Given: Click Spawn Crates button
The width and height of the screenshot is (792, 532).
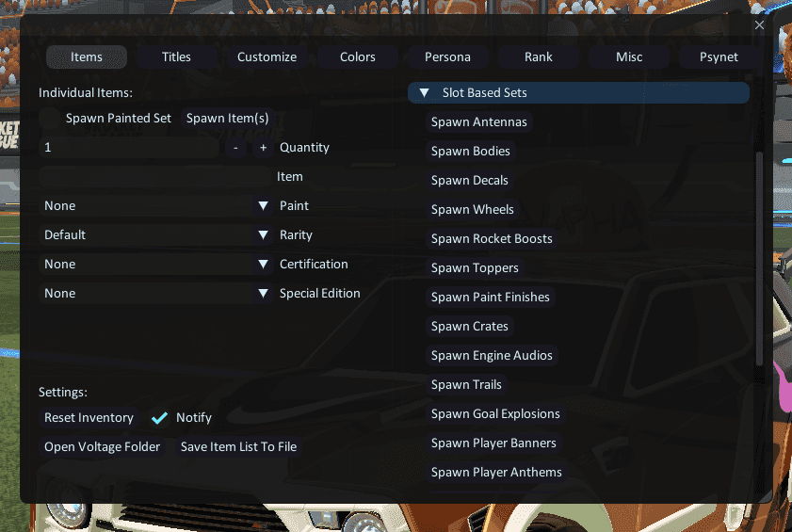Looking at the screenshot, I should click(469, 327).
